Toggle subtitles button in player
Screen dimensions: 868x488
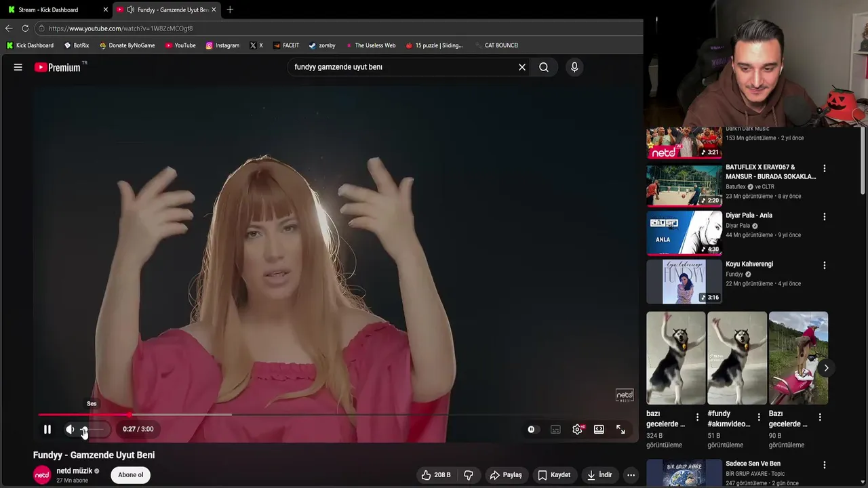tap(555, 429)
